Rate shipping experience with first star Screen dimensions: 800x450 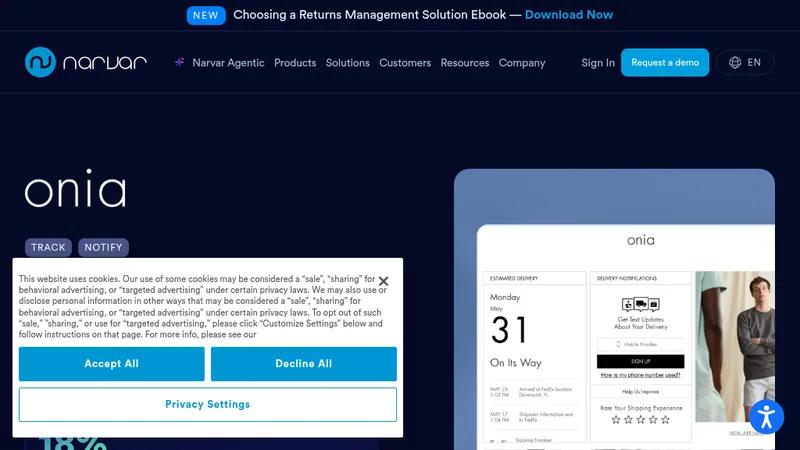click(616, 420)
